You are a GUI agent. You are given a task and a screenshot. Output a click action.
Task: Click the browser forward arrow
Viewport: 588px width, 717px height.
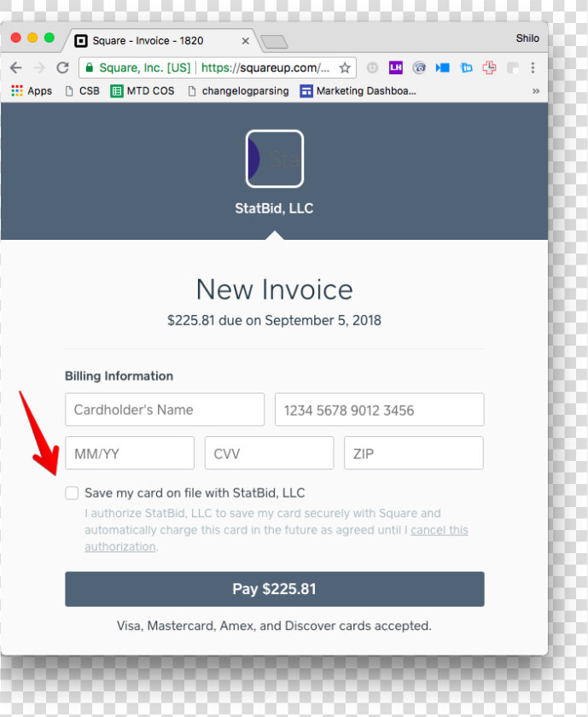[39, 67]
